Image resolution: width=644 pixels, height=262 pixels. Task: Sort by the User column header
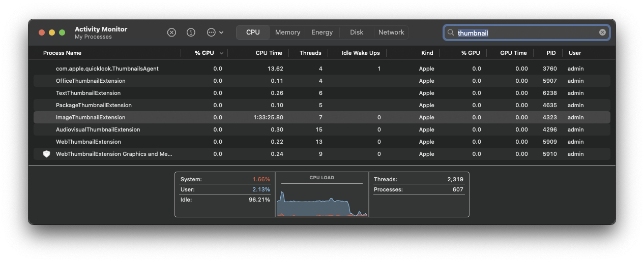pos(575,53)
